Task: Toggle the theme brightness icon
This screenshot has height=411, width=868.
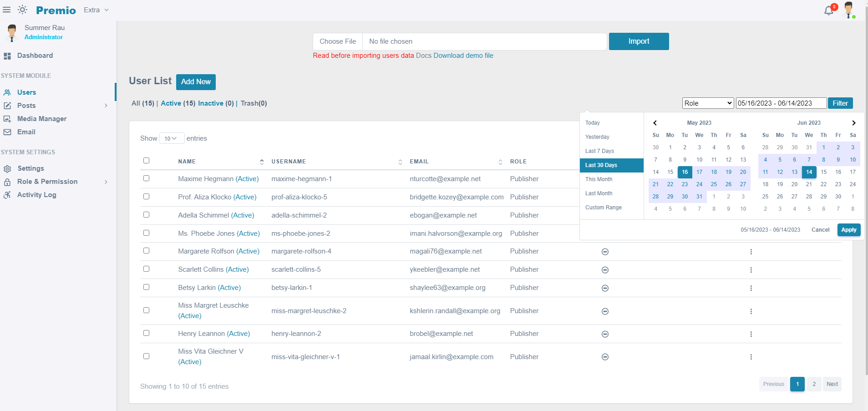Action: click(x=22, y=10)
